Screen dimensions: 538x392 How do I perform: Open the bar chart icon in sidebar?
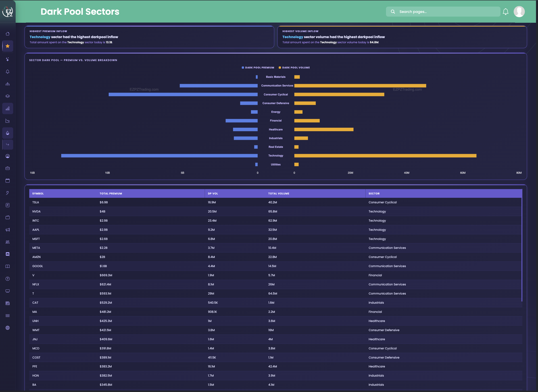click(8, 108)
